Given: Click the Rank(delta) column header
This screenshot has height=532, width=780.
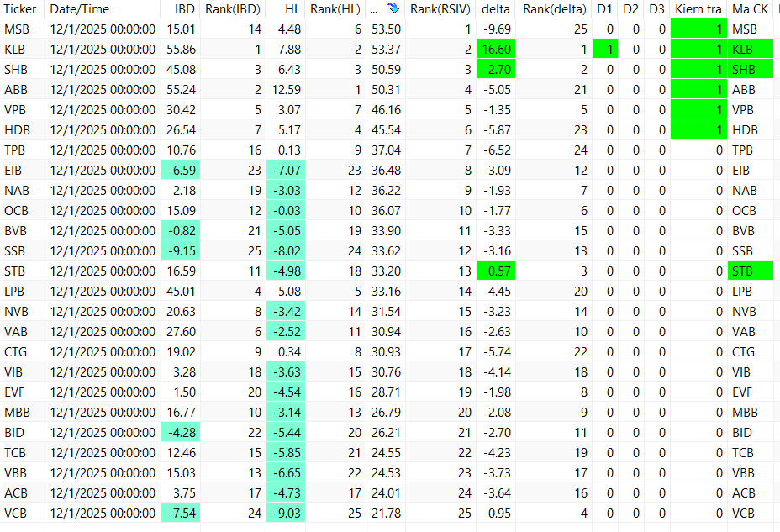Looking at the screenshot, I should (x=555, y=9).
